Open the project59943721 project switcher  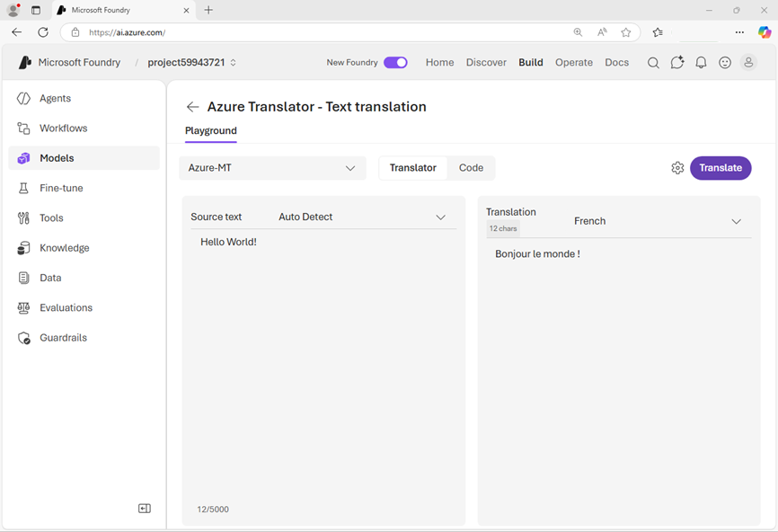(191, 63)
